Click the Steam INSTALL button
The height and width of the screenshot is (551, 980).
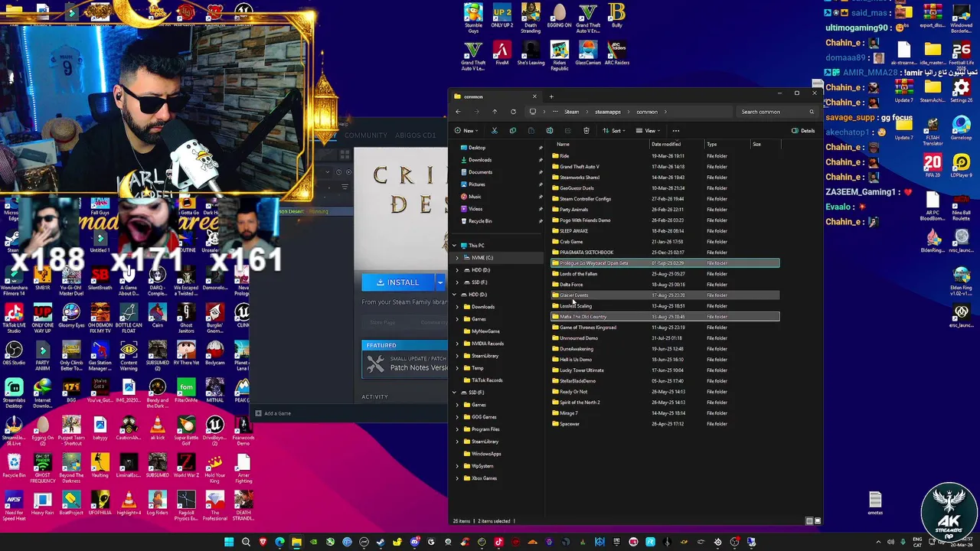click(398, 282)
